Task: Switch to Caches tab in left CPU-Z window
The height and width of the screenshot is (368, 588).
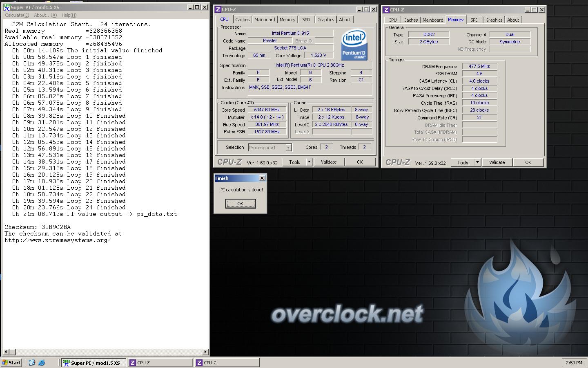Action: coord(242,20)
